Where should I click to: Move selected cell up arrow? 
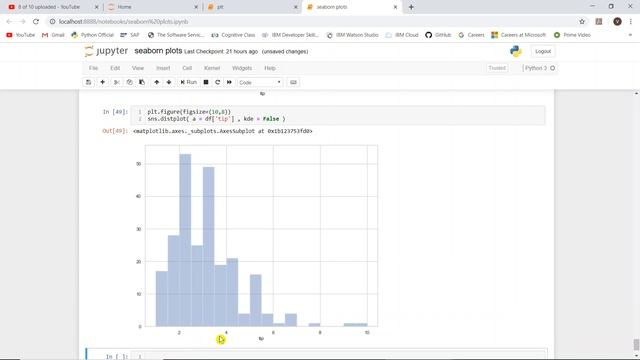tap(156, 82)
